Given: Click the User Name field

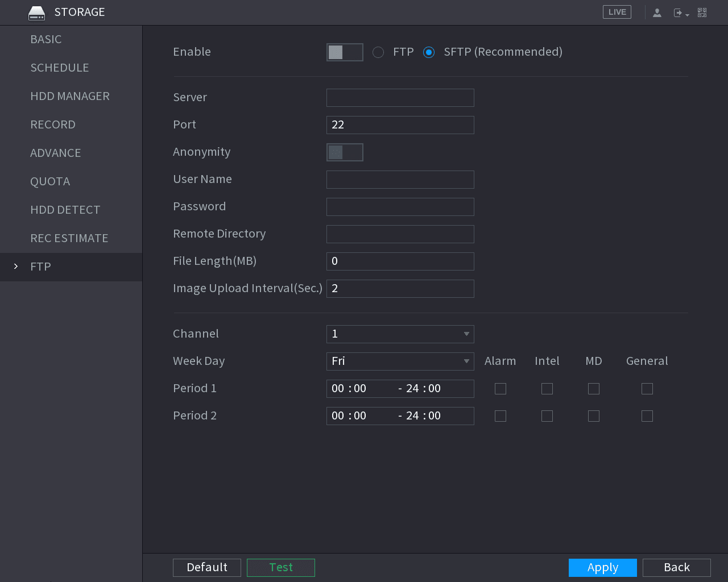Looking at the screenshot, I should (x=400, y=180).
